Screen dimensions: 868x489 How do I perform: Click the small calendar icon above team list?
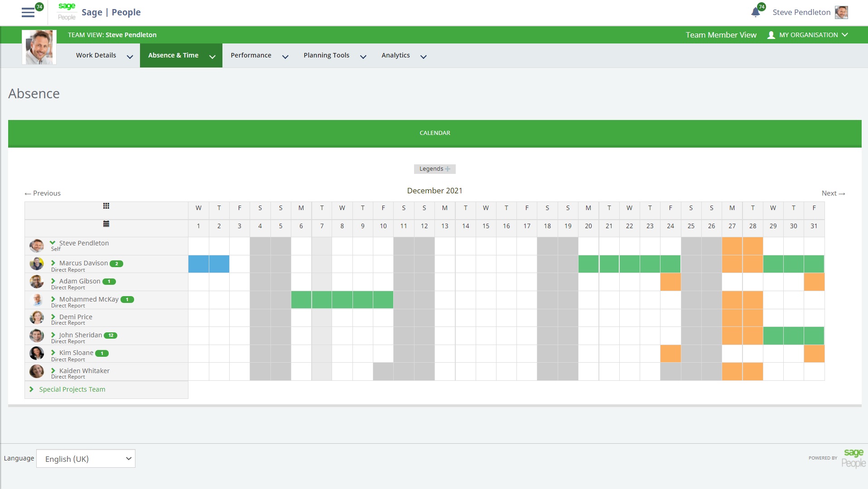106,224
